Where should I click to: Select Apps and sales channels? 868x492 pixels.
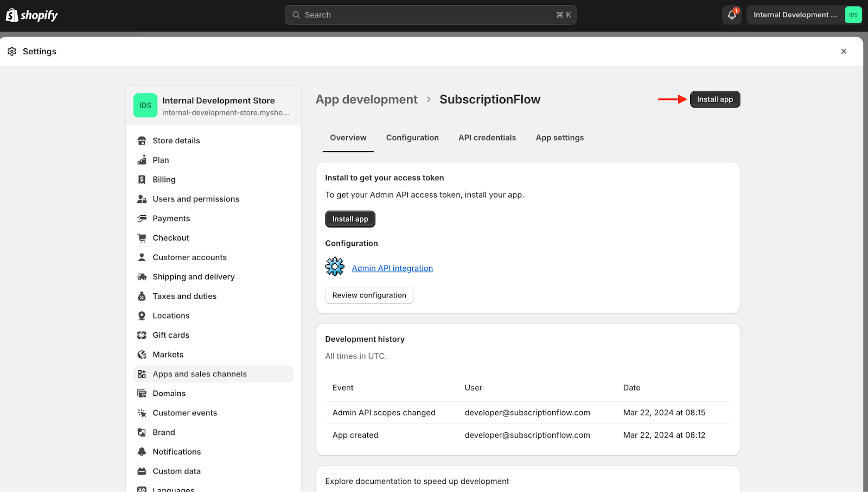[213, 374]
